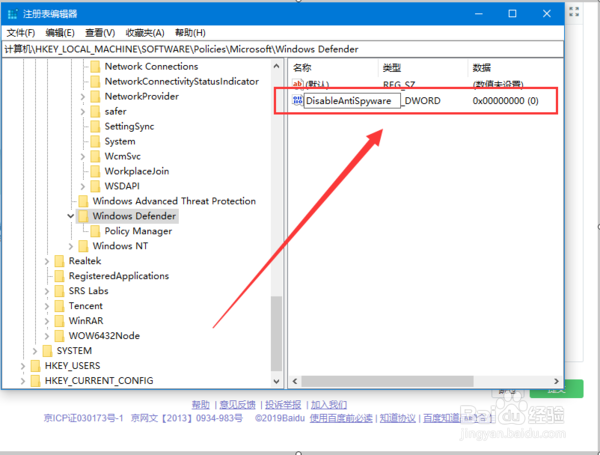
Task: Open the 帮助 link on the webpage
Action: click(x=201, y=405)
